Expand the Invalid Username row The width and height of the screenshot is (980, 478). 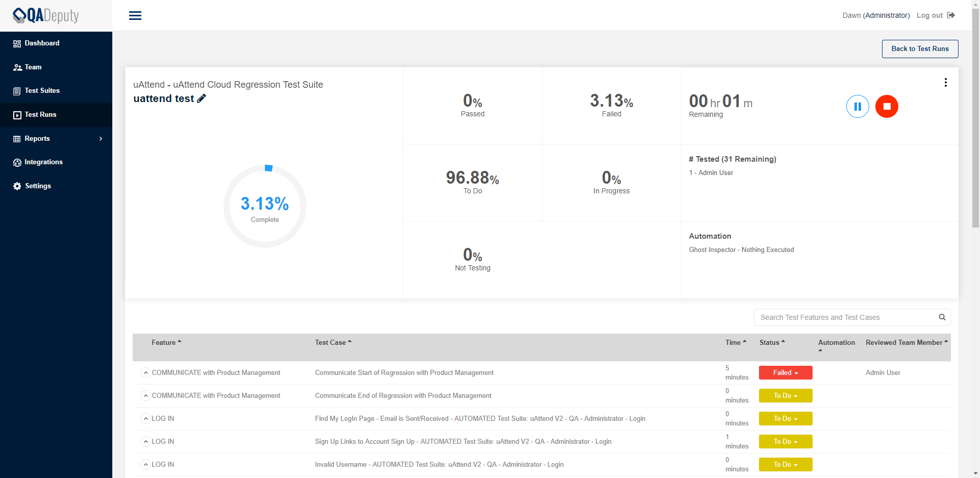pyautogui.click(x=145, y=465)
